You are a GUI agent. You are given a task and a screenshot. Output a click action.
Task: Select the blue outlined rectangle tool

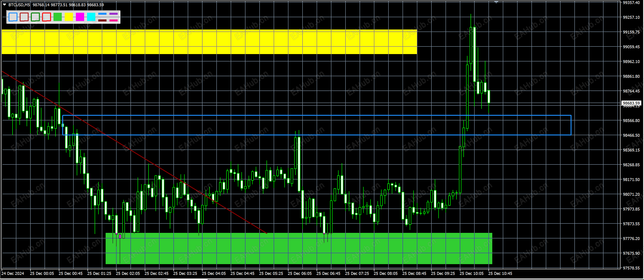(13, 17)
